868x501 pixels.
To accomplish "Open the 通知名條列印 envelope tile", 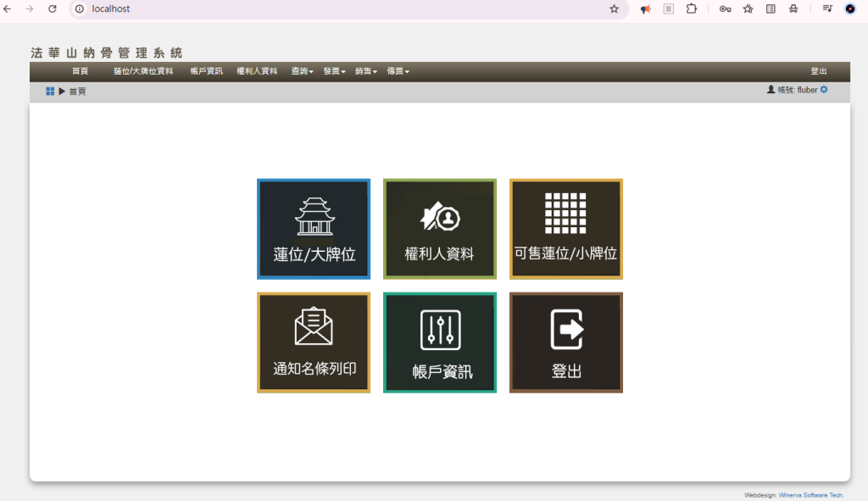I will 314,342.
